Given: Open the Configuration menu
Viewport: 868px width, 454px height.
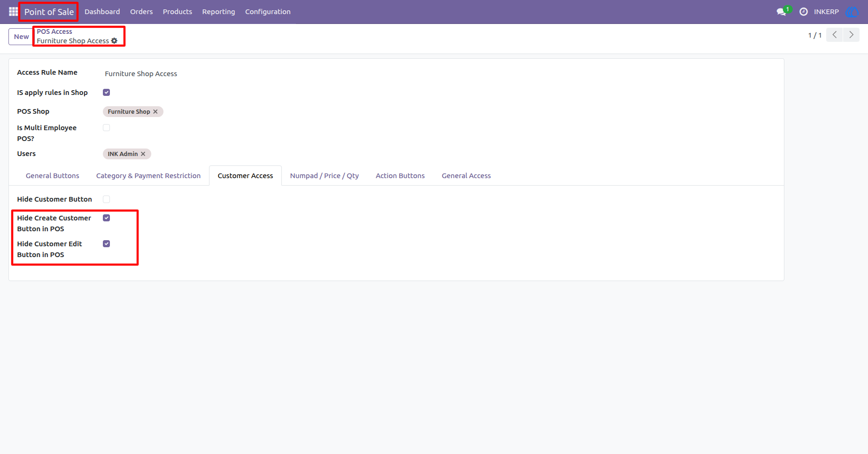Looking at the screenshot, I should [x=268, y=12].
